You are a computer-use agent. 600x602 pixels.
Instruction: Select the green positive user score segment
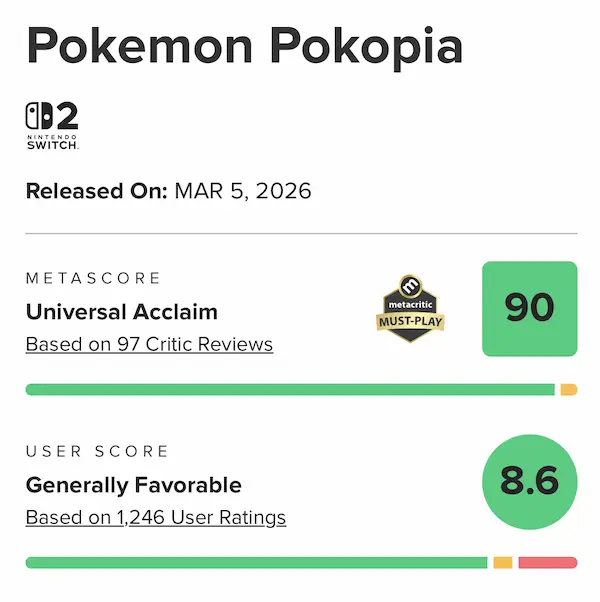click(256, 563)
